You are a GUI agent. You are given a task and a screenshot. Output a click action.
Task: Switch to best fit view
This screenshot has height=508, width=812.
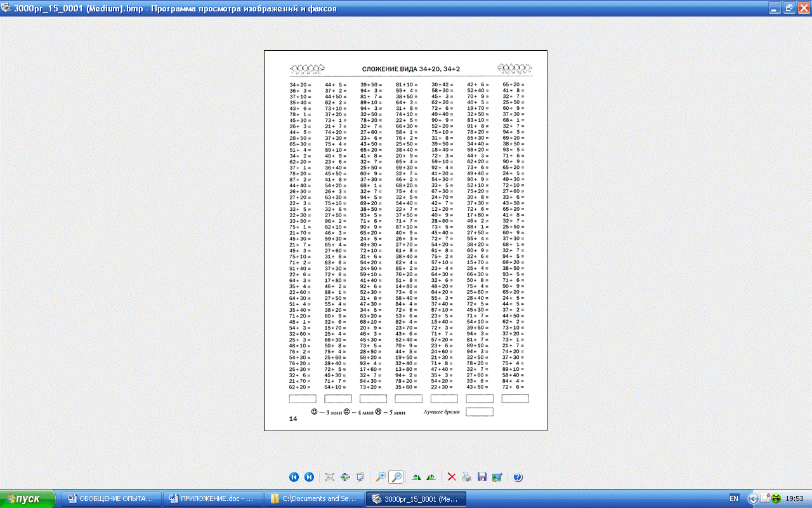330,477
